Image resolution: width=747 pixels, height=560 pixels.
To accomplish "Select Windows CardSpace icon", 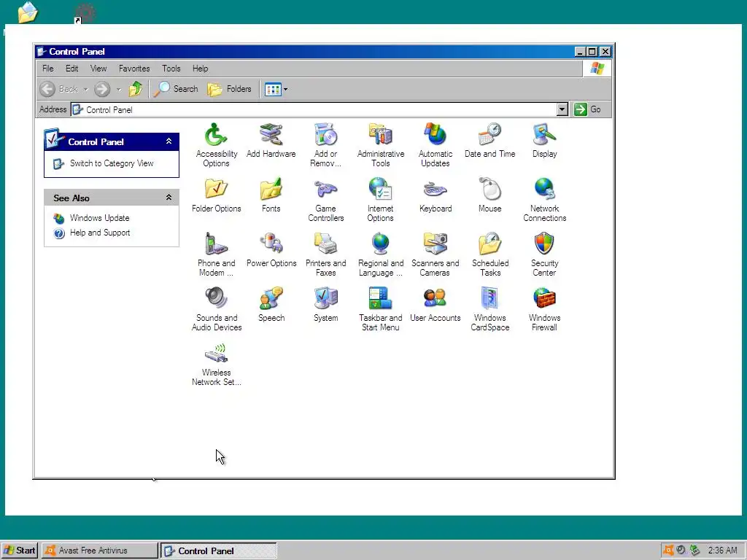I will (x=489, y=309).
